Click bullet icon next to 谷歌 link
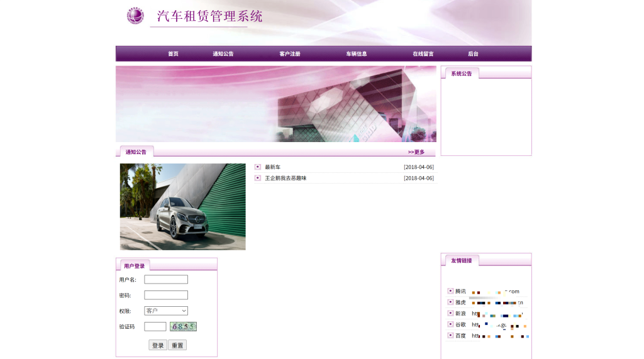Screen dimensions: 644x359 point(450,324)
